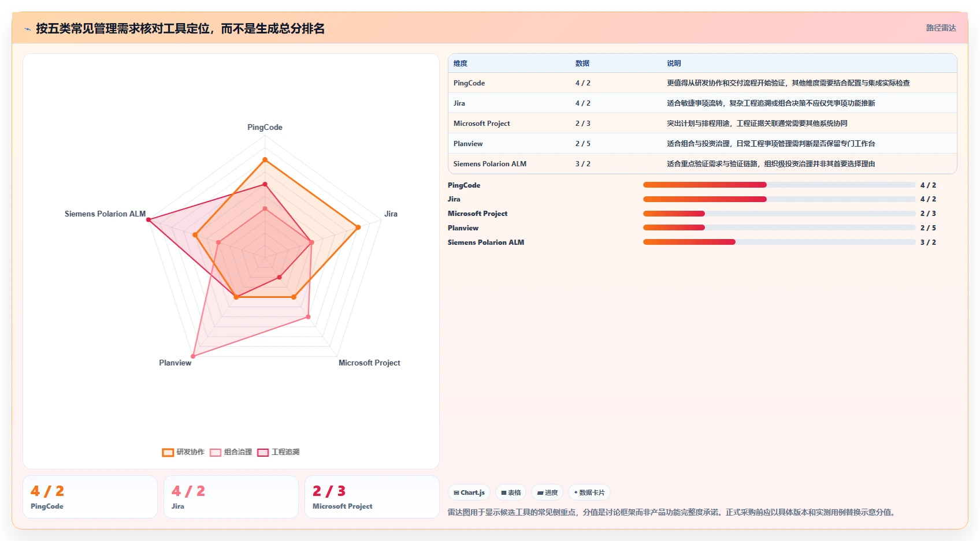
Task: Click the page title 按五类常见管理需求核对工具定位
Action: 180,28
